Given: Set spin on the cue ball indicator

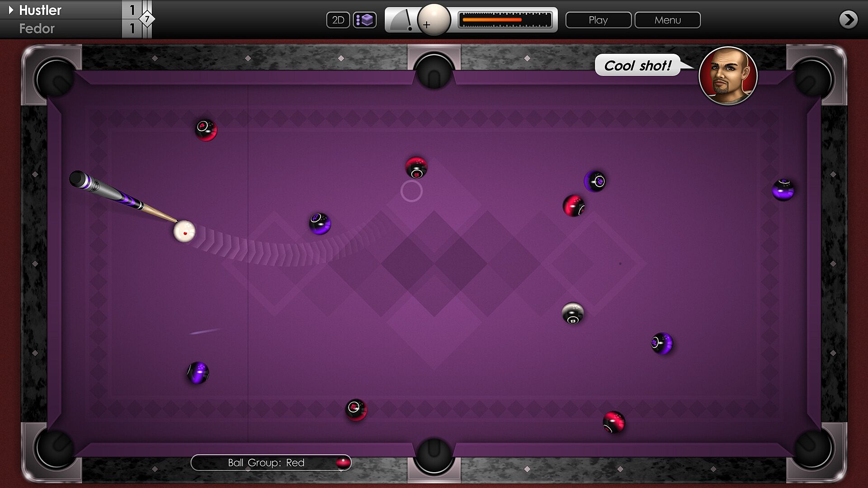Looking at the screenshot, I should click(x=434, y=19).
